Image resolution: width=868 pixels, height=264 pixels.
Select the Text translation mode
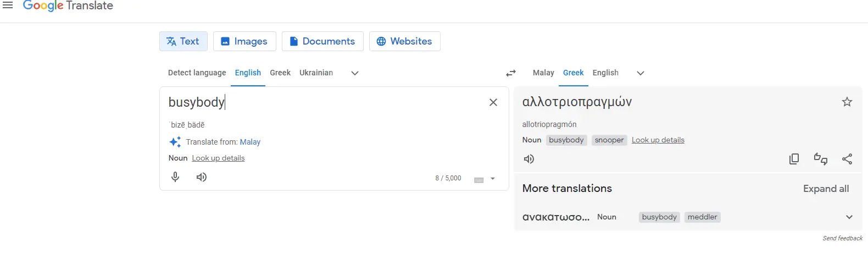pyautogui.click(x=183, y=41)
